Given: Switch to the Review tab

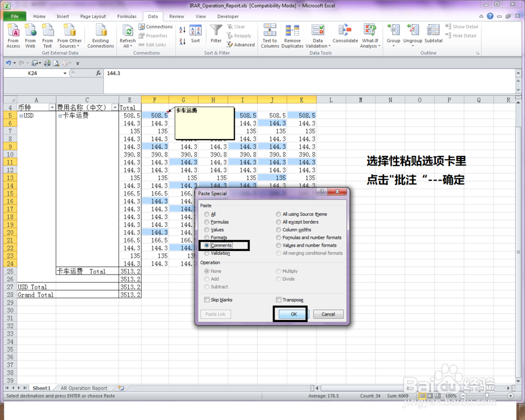Looking at the screenshot, I should click(x=176, y=16).
